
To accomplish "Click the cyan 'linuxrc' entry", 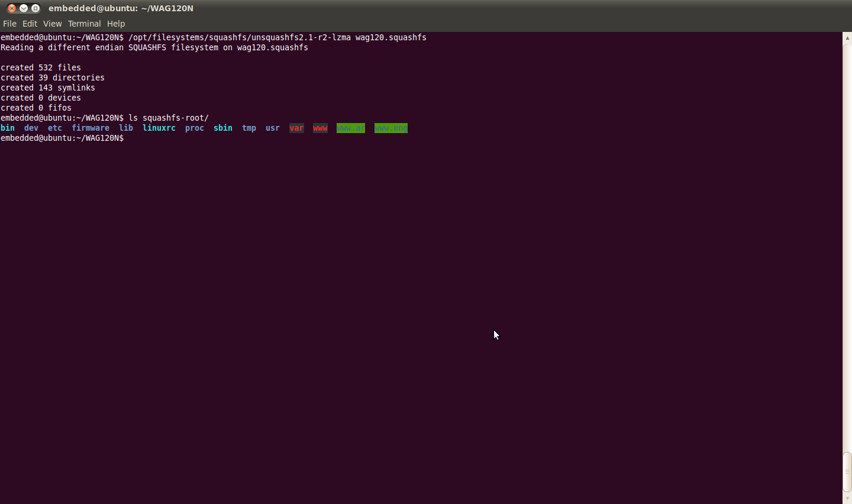I will click(x=159, y=128).
